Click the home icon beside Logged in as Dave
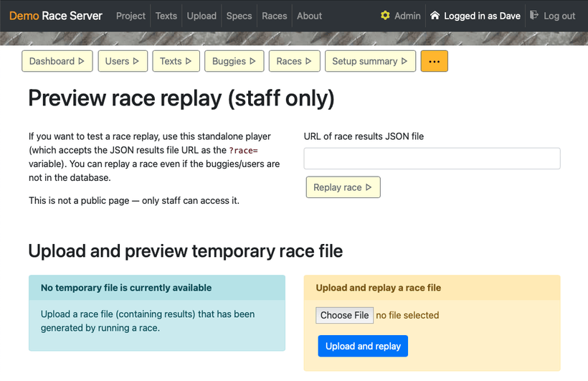 [x=435, y=15]
